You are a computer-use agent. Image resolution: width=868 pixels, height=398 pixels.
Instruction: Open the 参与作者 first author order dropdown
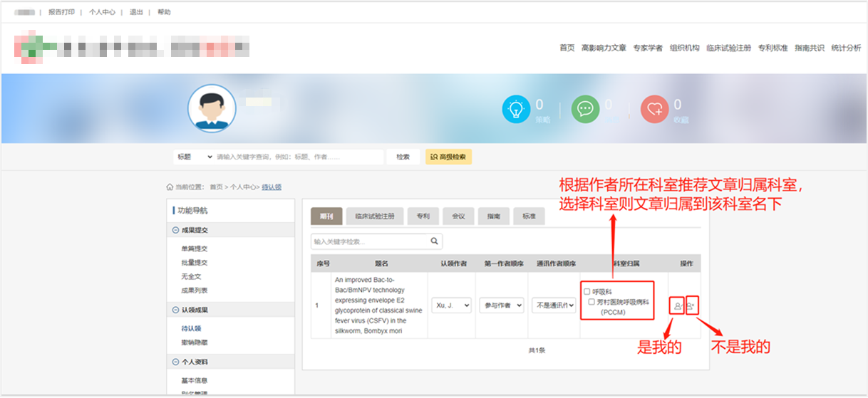pos(501,305)
